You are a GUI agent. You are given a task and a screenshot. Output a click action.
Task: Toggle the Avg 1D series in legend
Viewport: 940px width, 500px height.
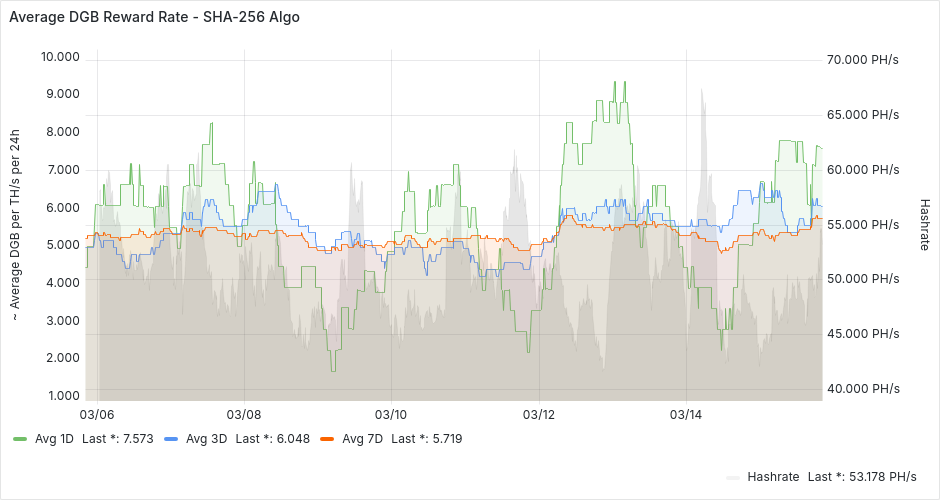pyautogui.click(x=55, y=438)
